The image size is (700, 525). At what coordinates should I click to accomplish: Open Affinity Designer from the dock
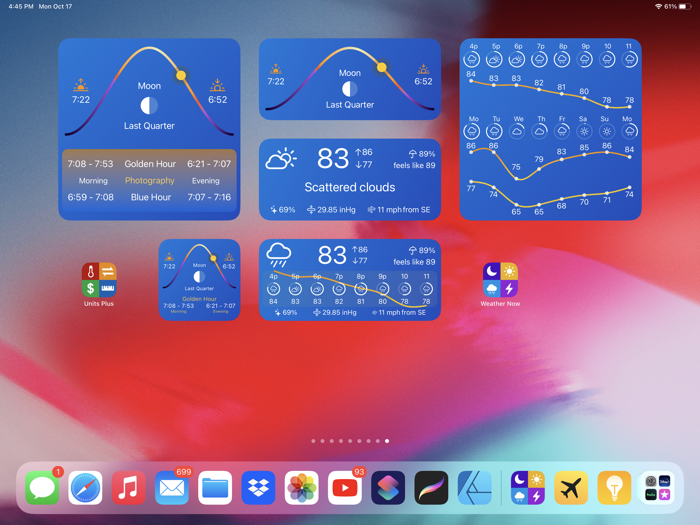pos(475,488)
